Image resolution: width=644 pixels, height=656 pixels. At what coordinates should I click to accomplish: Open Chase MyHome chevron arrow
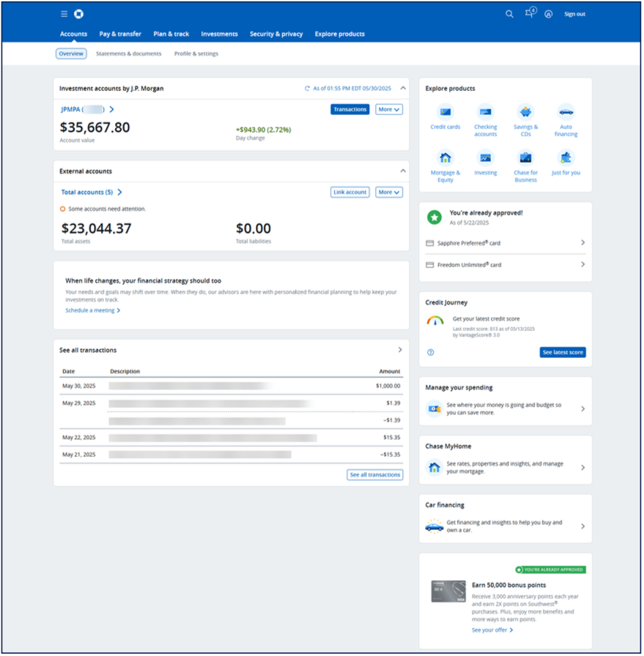[x=584, y=468]
